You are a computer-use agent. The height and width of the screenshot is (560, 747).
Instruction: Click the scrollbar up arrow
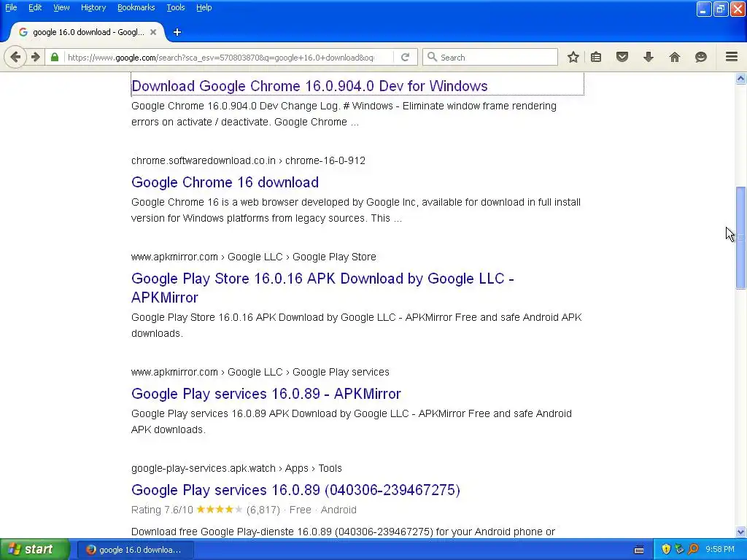[x=741, y=79]
